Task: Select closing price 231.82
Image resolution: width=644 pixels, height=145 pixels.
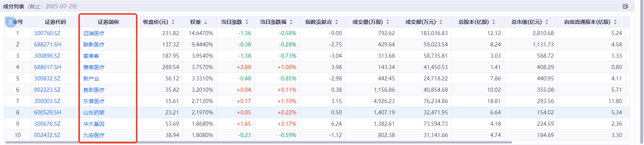Action: click(171, 33)
